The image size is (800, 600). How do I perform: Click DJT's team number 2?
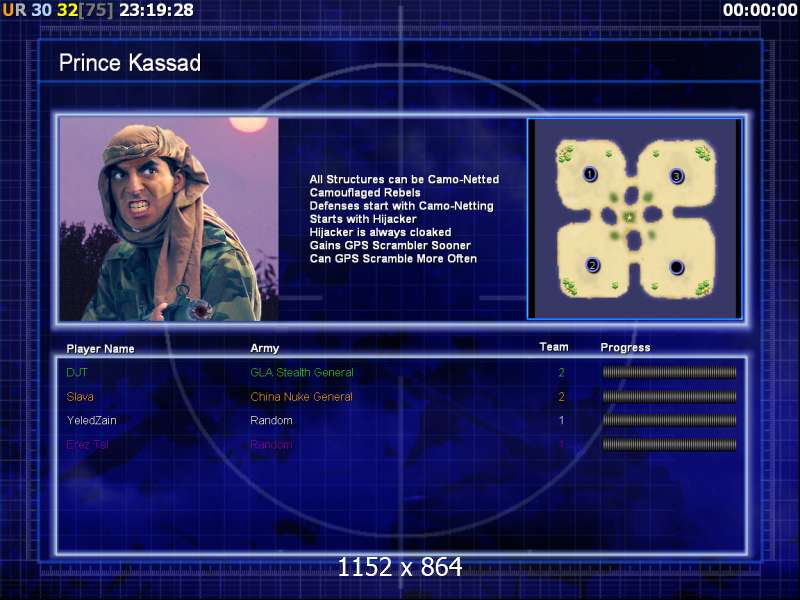click(x=561, y=372)
